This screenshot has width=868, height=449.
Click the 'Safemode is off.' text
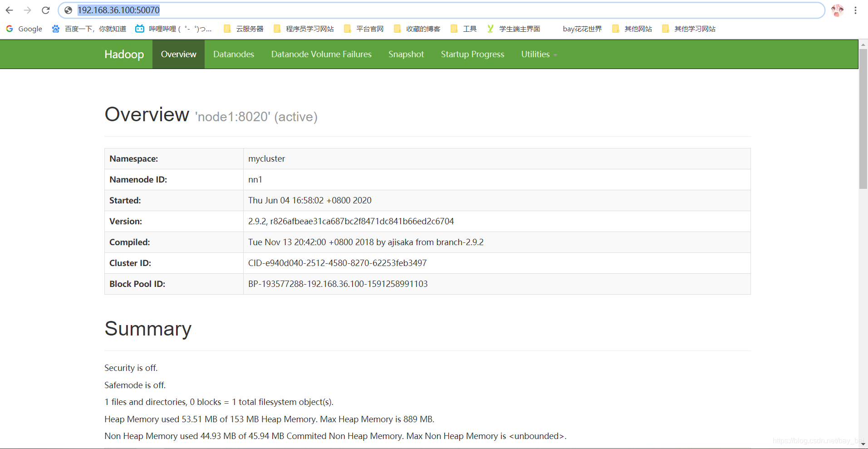(135, 385)
